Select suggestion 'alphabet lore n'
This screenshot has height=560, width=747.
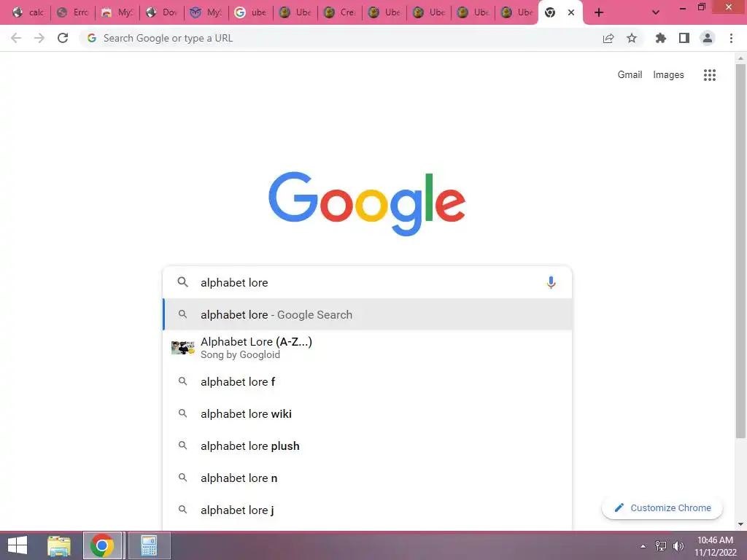tap(368, 478)
